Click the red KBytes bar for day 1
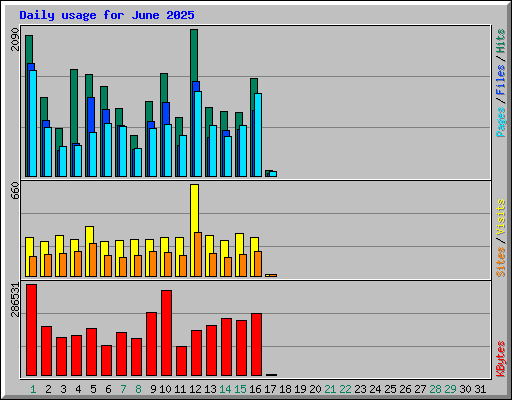 pos(31,330)
